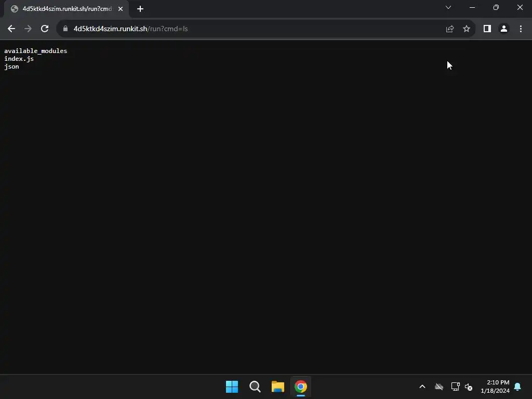Open a new tab with the plus button
532x399 pixels.
pyautogui.click(x=140, y=9)
